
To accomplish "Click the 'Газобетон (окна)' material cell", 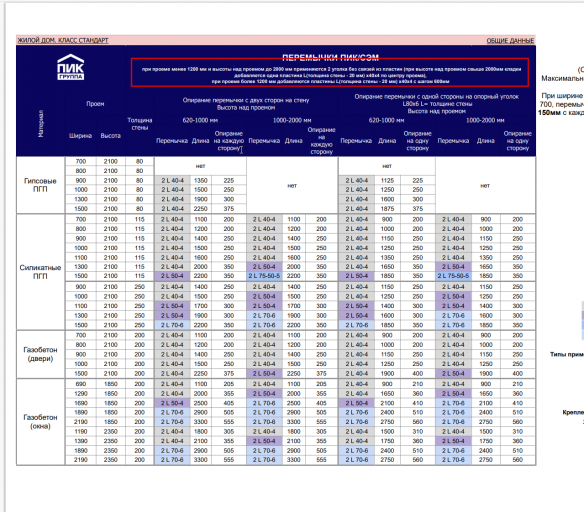I will click(40, 422).
